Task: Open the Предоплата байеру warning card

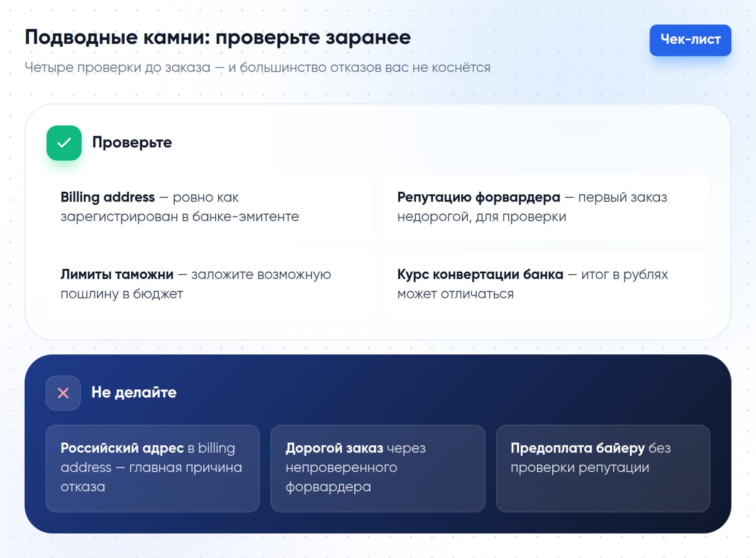Action: point(603,469)
